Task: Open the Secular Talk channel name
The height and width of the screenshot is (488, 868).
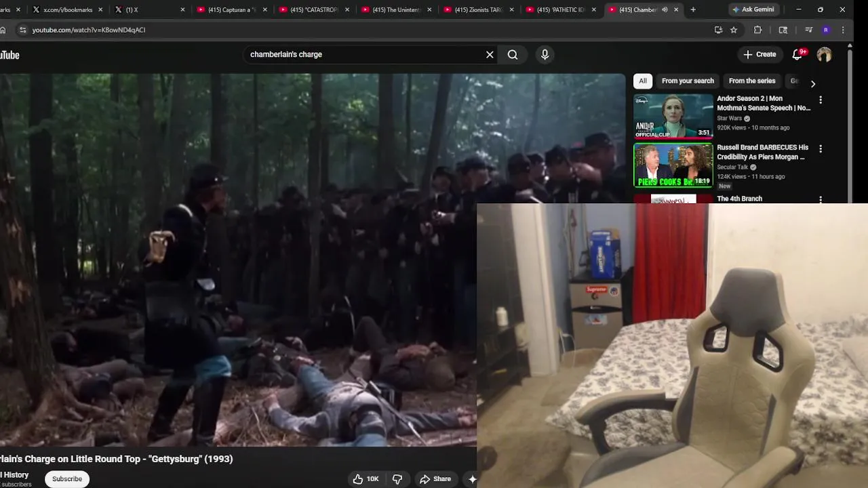Action: 732,167
